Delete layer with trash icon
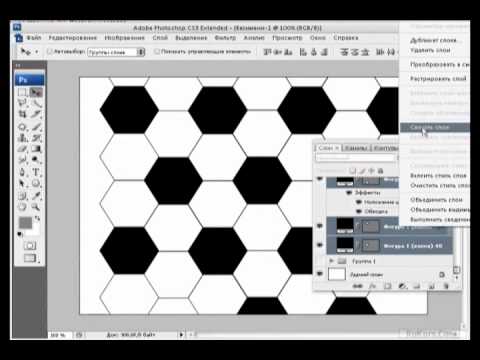Viewport: 480px width, 360px height. [x=446, y=286]
